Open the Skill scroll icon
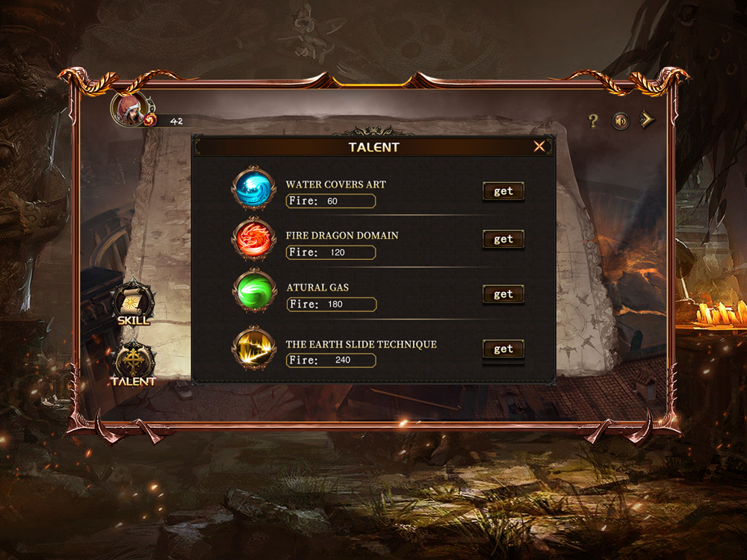 pos(134,303)
